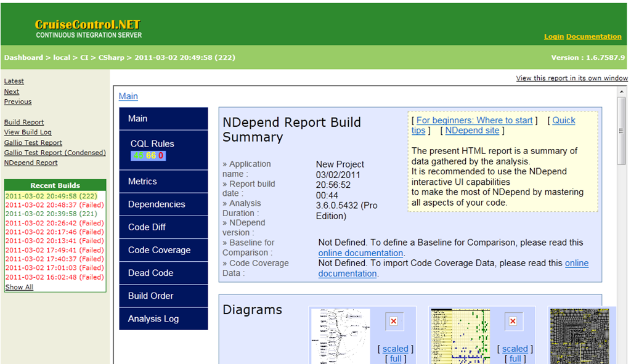This screenshot has height=364, width=631.
Task: Go to CI in breadcrumb
Action: pos(84,57)
